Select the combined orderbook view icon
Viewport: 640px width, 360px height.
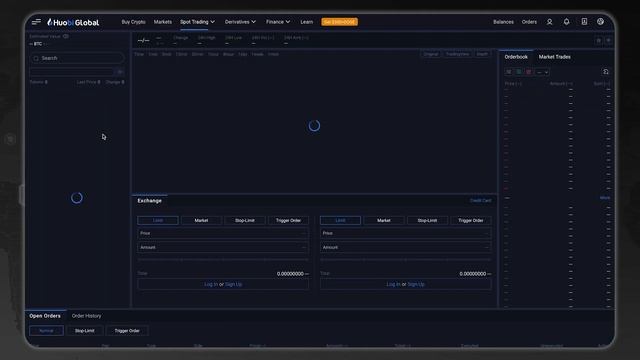pos(509,72)
